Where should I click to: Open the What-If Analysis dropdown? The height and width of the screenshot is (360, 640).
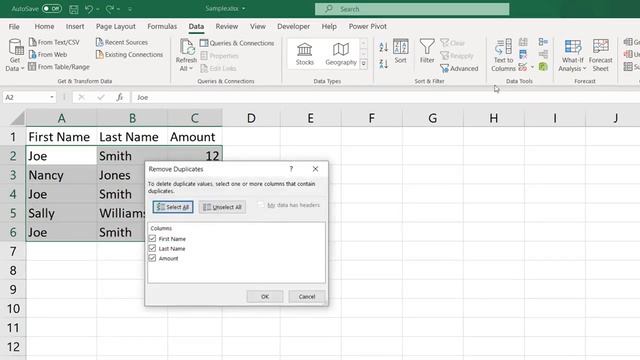[572, 55]
